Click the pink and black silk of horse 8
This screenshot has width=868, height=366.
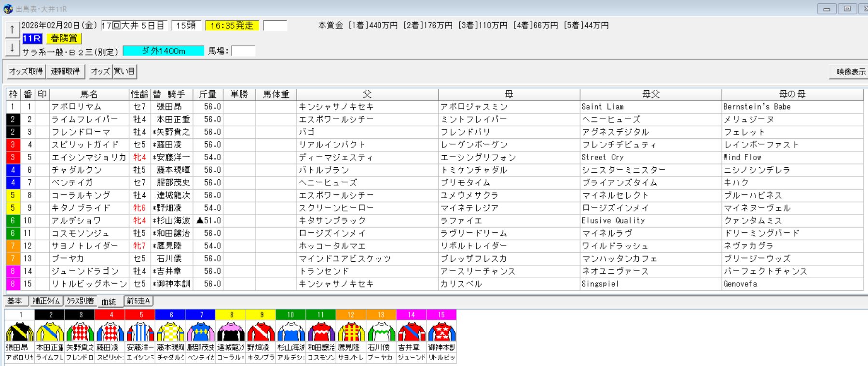point(231,331)
